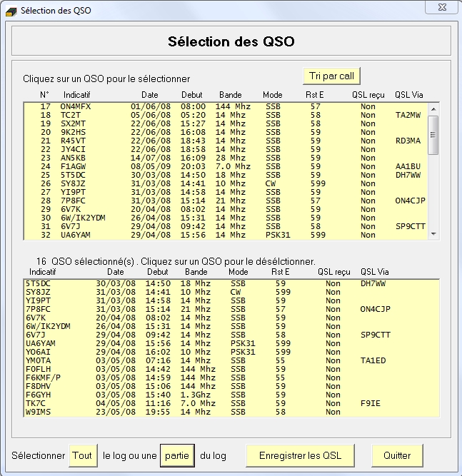The image size is (462, 476).
Task: Deselect YI9PT in the selected QSO list
Action: pos(231,300)
